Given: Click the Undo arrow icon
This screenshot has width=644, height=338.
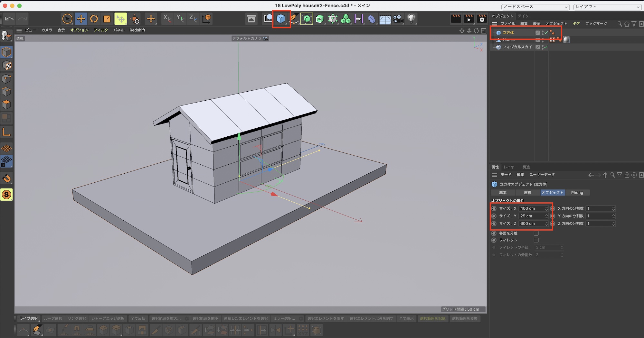Looking at the screenshot, I should click(9, 19).
